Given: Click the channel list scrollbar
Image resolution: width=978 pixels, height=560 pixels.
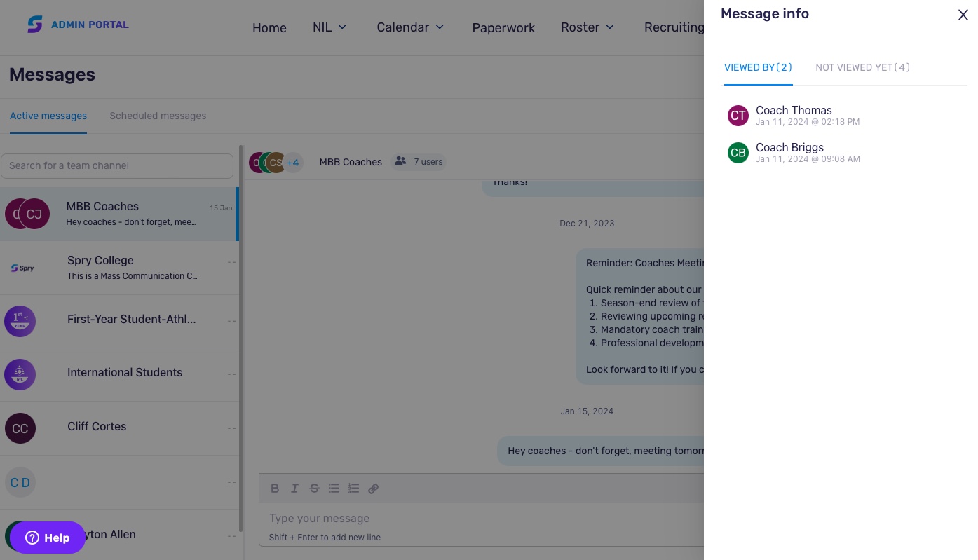Looking at the screenshot, I should 241,339.
